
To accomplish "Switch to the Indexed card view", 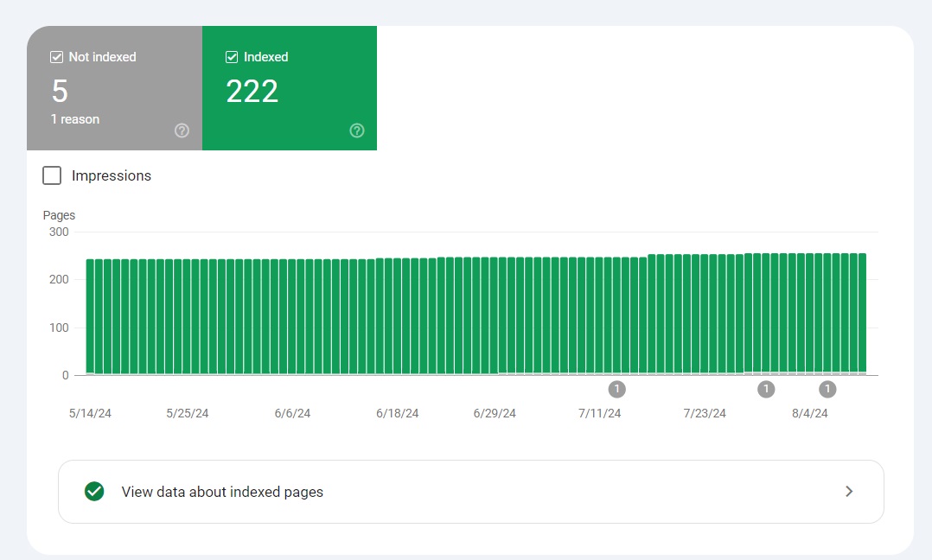I will tap(290, 88).
